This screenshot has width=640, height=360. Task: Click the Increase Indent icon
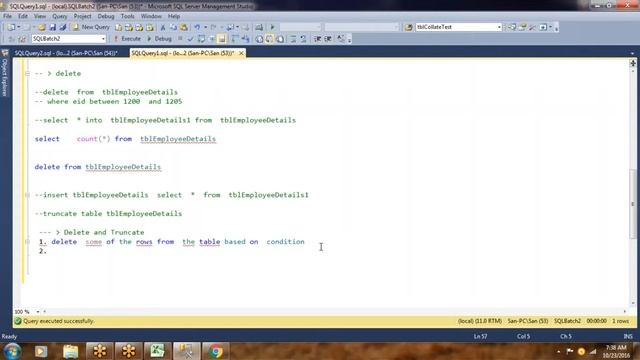pyautogui.click(x=328, y=39)
